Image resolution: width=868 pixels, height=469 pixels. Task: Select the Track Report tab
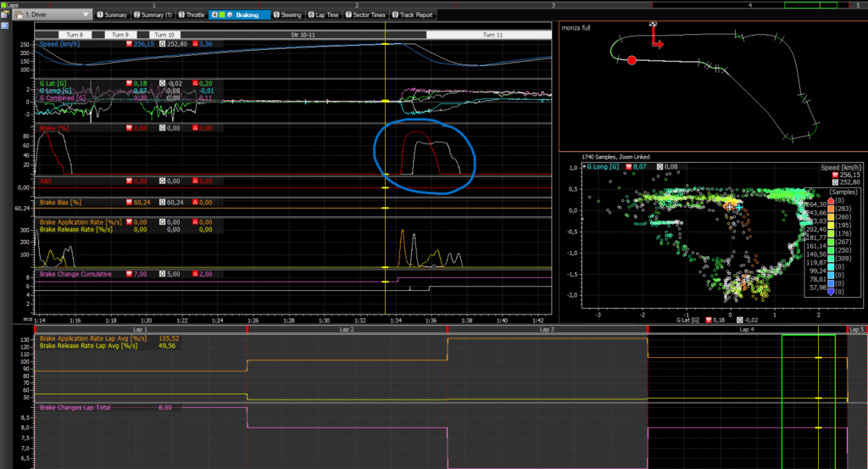(416, 15)
